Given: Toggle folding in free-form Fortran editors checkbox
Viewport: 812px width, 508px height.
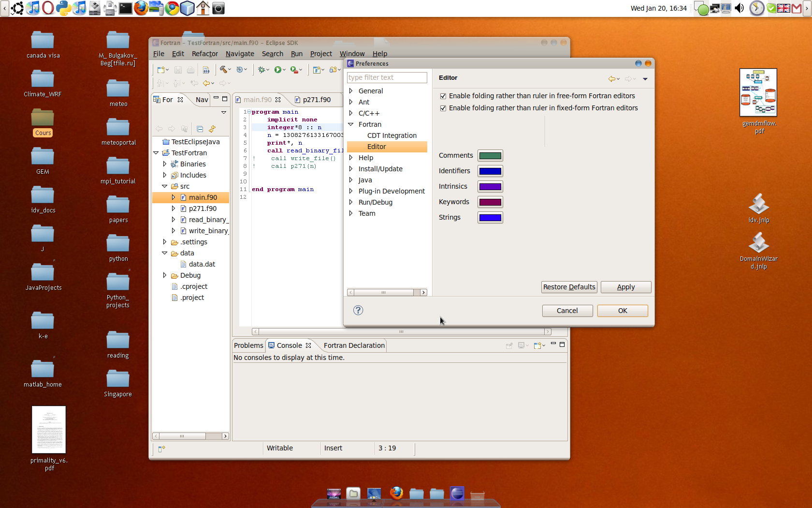Looking at the screenshot, I should 443,96.
